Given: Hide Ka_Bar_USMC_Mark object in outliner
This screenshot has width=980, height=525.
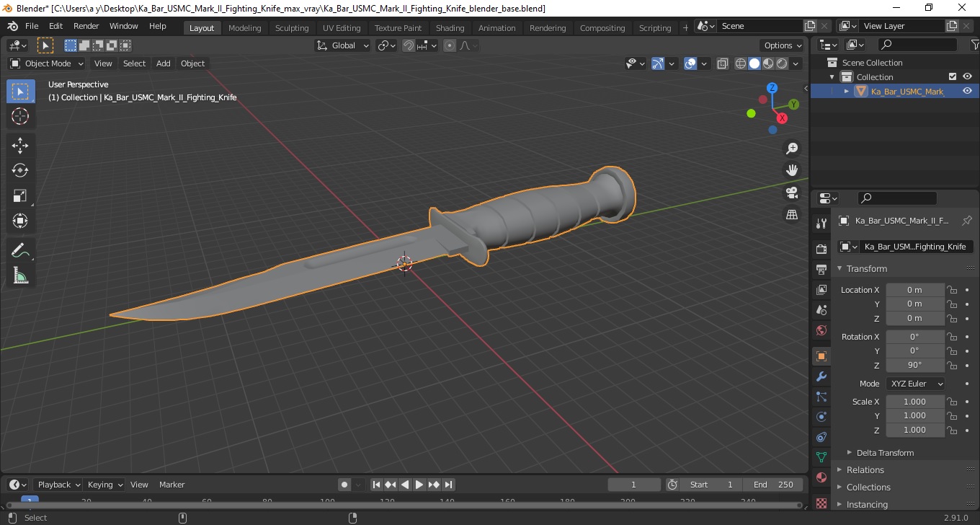Looking at the screenshot, I should (967, 91).
